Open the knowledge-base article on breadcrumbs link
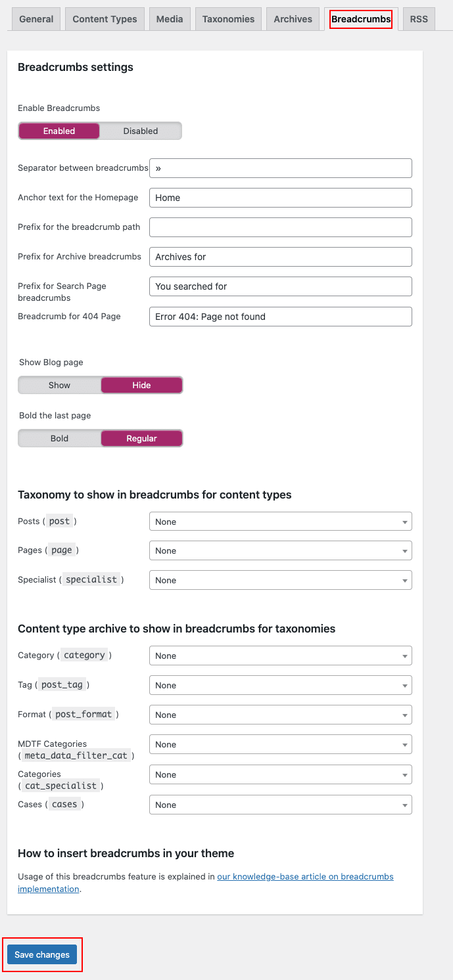 tap(305, 876)
